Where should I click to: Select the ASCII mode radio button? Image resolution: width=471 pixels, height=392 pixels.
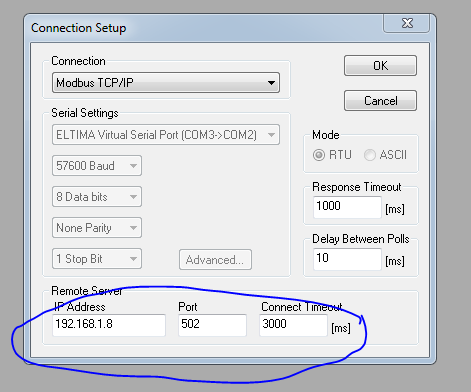coord(370,155)
